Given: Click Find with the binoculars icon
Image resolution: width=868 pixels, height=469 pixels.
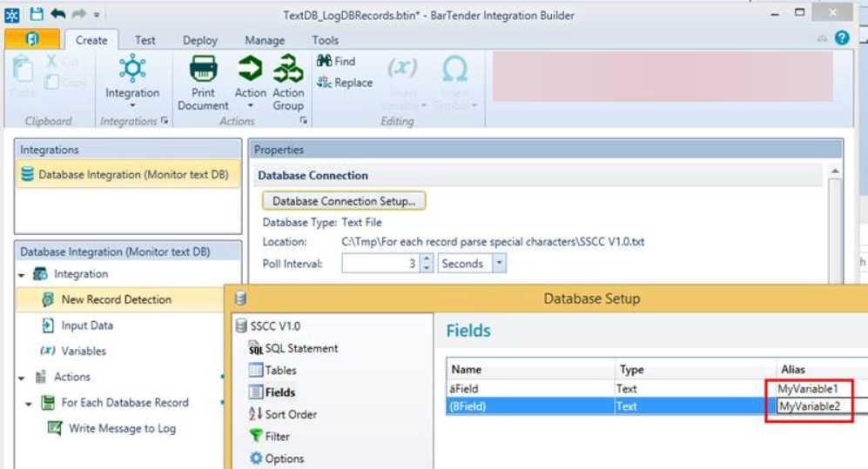Looking at the screenshot, I should (336, 62).
